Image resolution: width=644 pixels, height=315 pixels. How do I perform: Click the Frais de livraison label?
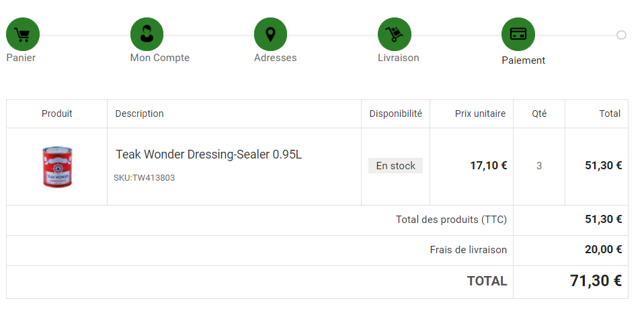tap(468, 250)
